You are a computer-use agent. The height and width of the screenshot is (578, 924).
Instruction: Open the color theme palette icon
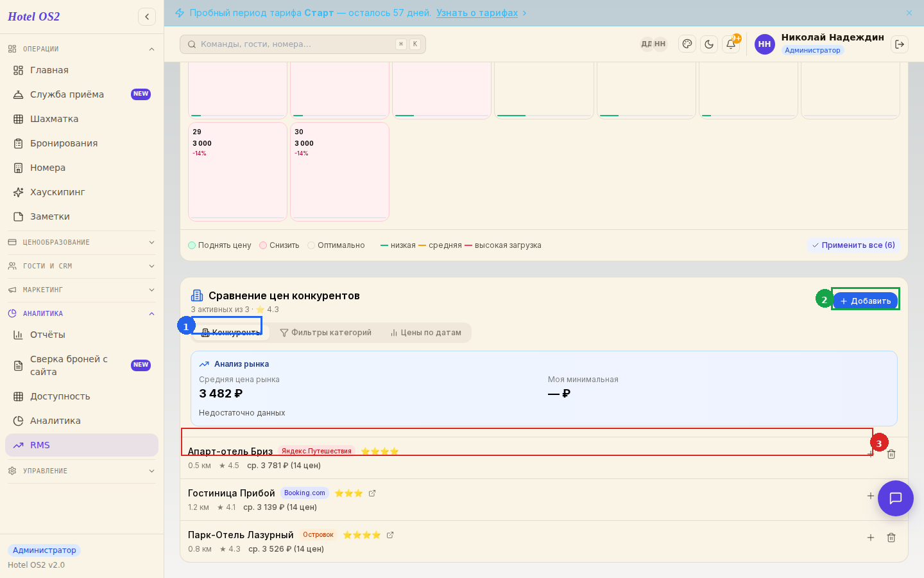pyautogui.click(x=687, y=44)
